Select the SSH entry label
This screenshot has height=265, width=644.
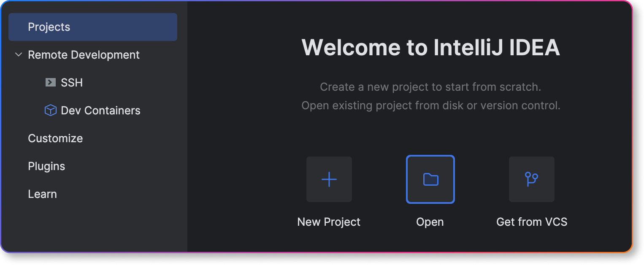coord(72,83)
